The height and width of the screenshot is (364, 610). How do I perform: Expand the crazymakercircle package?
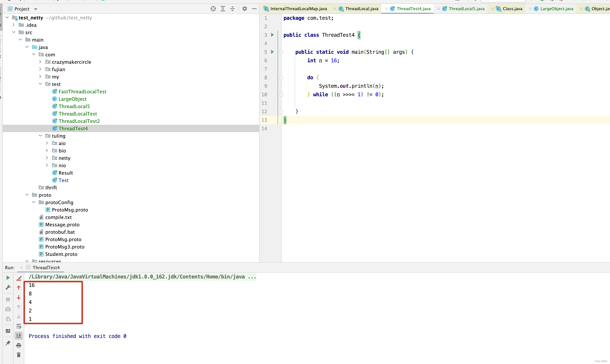click(40, 62)
